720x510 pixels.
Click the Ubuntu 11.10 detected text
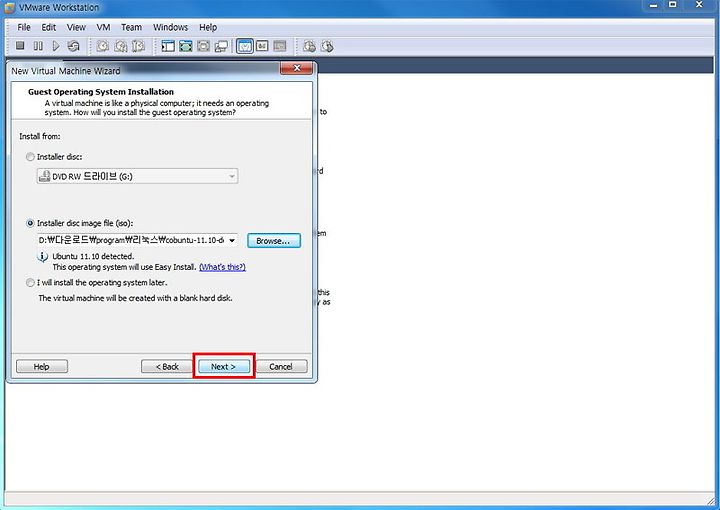click(x=93, y=256)
